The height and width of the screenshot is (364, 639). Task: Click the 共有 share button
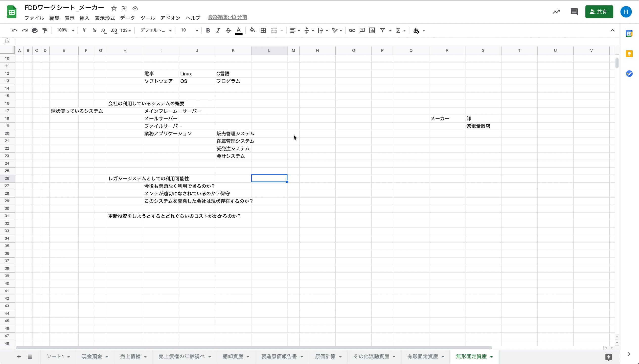(599, 12)
